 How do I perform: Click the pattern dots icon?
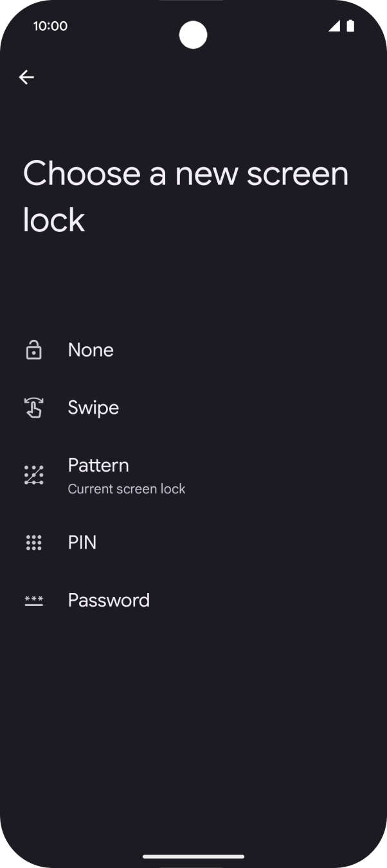33,475
